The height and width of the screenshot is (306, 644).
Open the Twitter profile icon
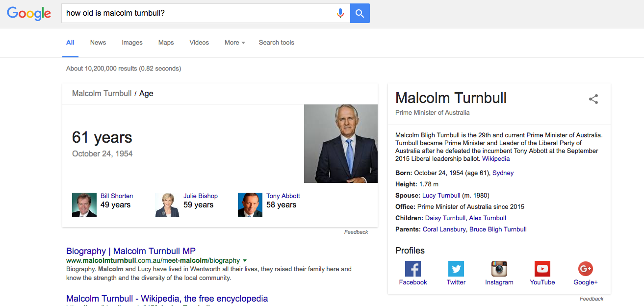pyautogui.click(x=456, y=269)
